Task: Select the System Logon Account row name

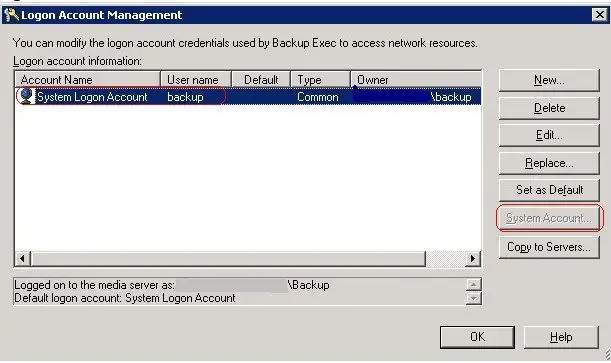Action: click(x=92, y=97)
